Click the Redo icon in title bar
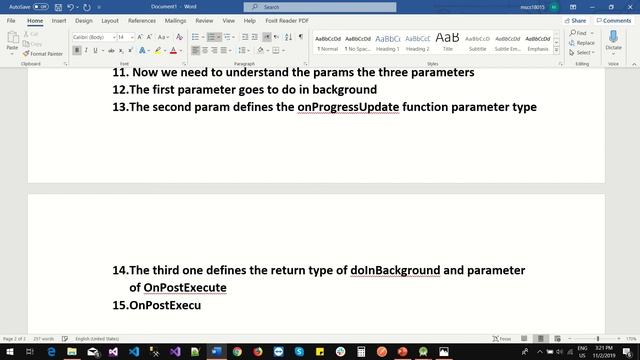The image size is (640, 360). (87, 7)
